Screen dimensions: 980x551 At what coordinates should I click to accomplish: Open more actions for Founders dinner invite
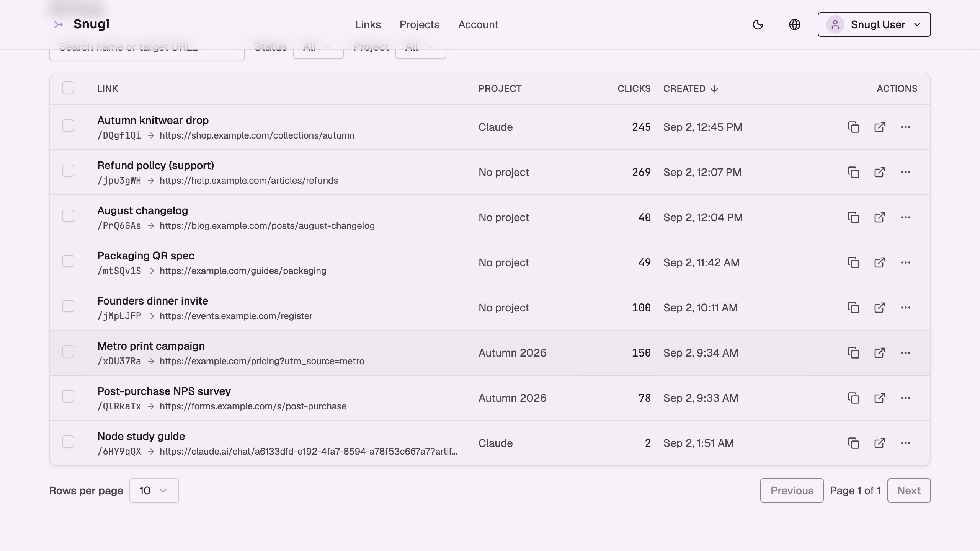(906, 308)
